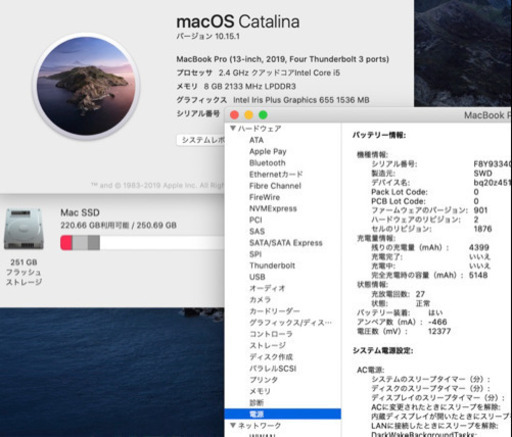Select Fibre Channel in sidebar
This screenshot has height=437, width=512.
point(275,186)
